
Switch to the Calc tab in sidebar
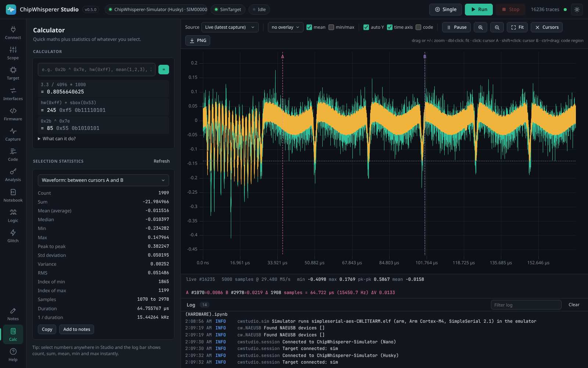coord(13,334)
